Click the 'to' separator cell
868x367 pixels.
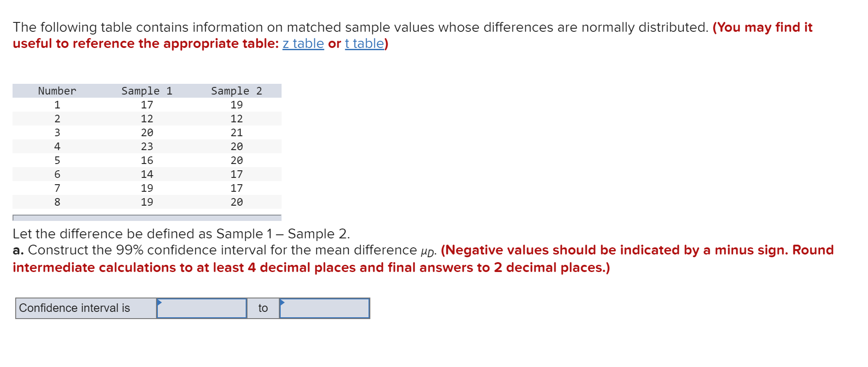point(263,308)
